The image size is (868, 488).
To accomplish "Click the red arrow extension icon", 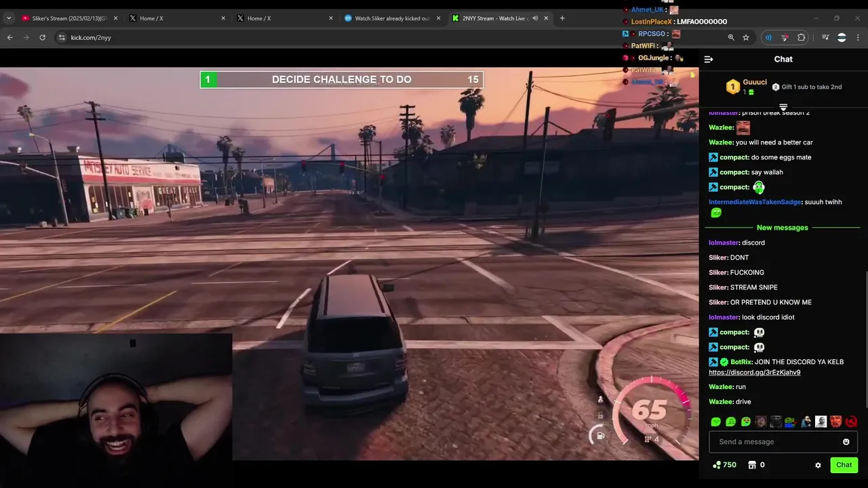I will tap(785, 37).
